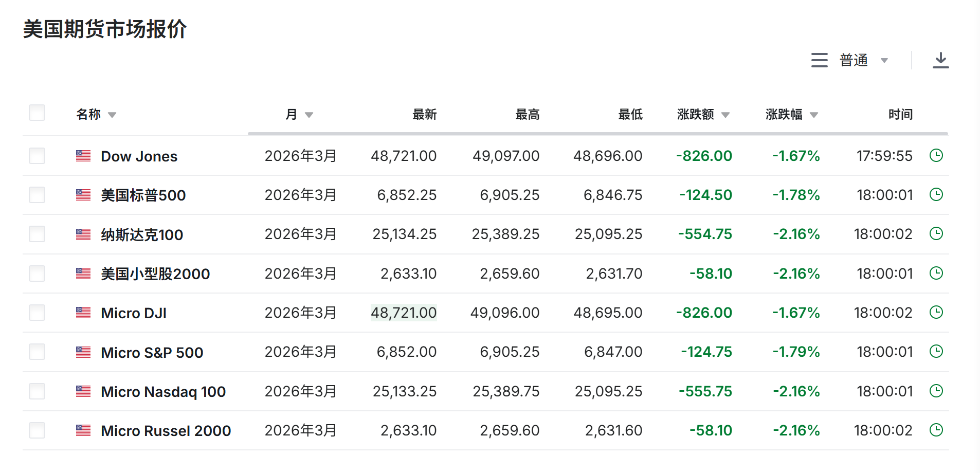Click the clock icon on the Micro Russel 2000 row
Screen dimensions: 980x473
click(x=937, y=430)
